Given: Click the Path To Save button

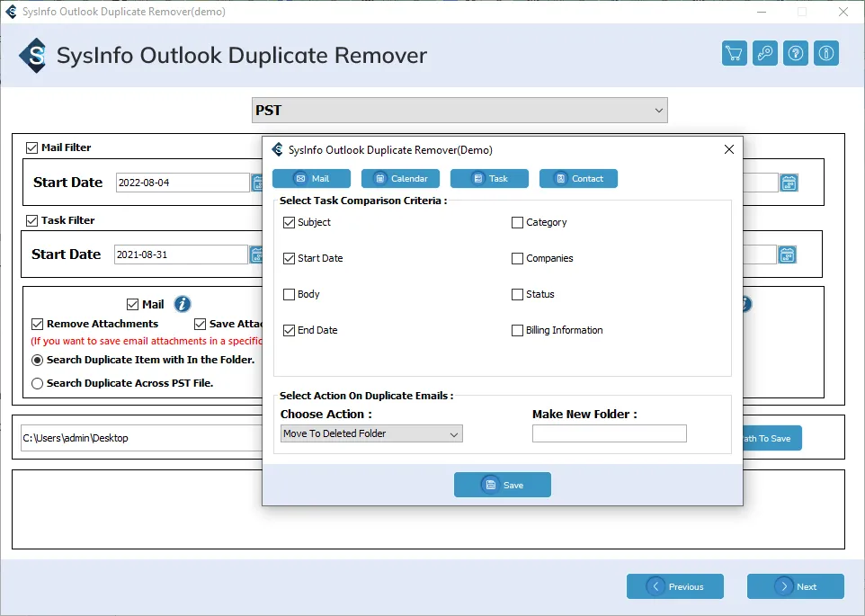Looking at the screenshot, I should (x=771, y=439).
